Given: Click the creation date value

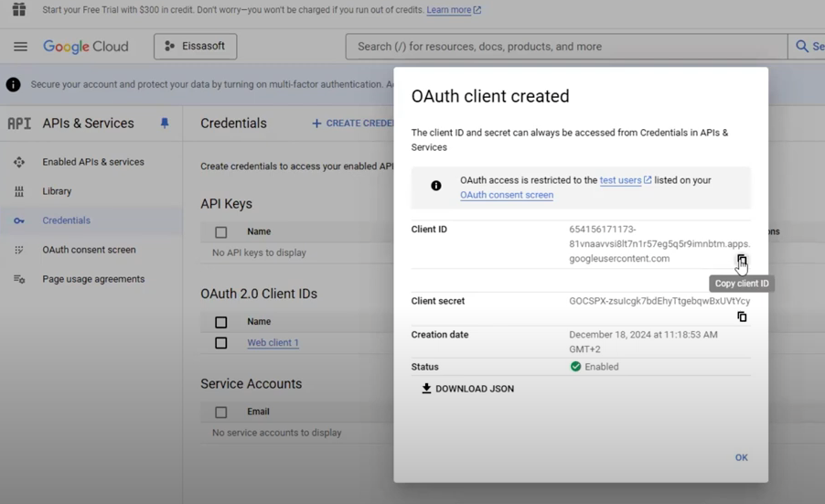Looking at the screenshot, I should [643, 342].
